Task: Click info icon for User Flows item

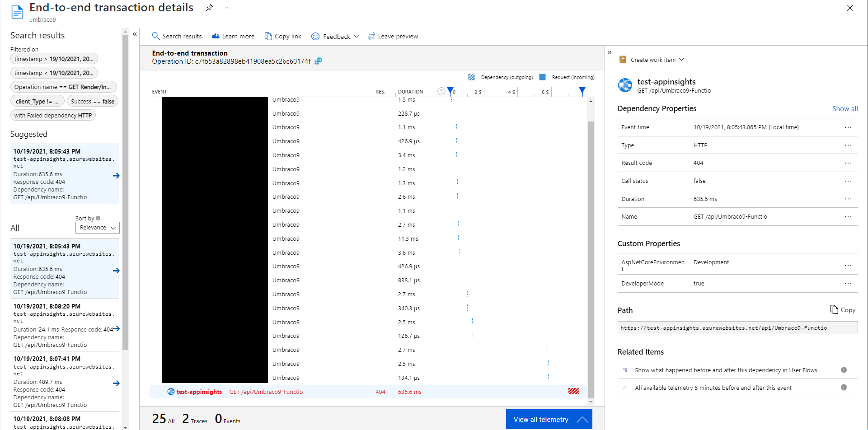Action: coord(844,370)
